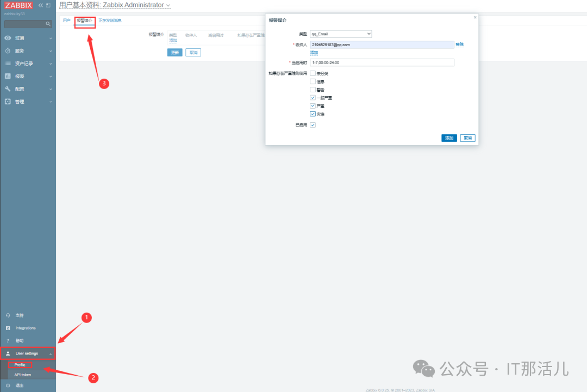Uncheck the 严重 severity checkbox

[313, 106]
